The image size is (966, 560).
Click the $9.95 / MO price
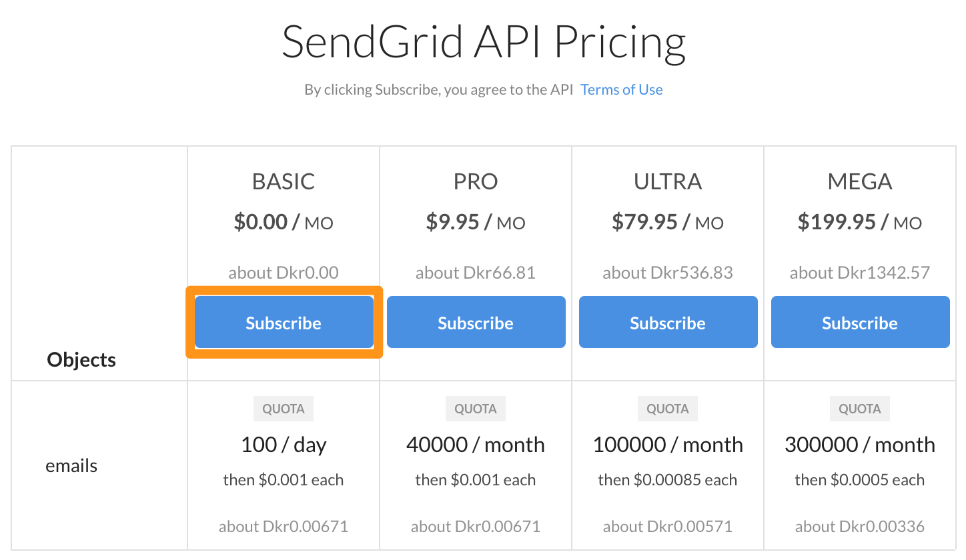click(x=476, y=222)
